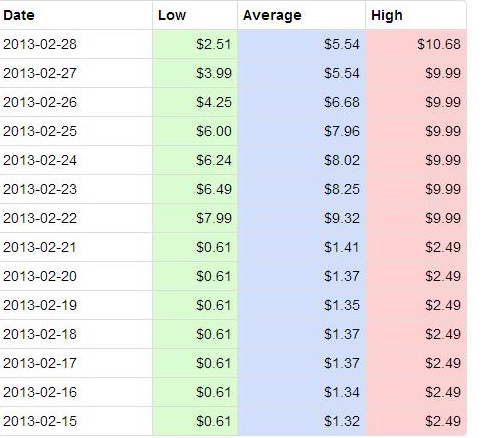Image resolution: width=489 pixels, height=438 pixels.
Task: Select the $10.68 high price cell
Action: (416, 44)
